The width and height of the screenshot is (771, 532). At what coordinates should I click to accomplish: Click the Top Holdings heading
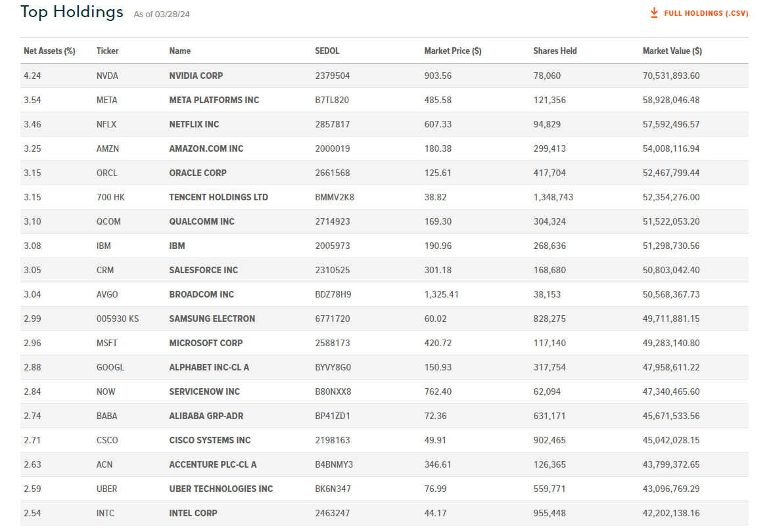tap(72, 12)
